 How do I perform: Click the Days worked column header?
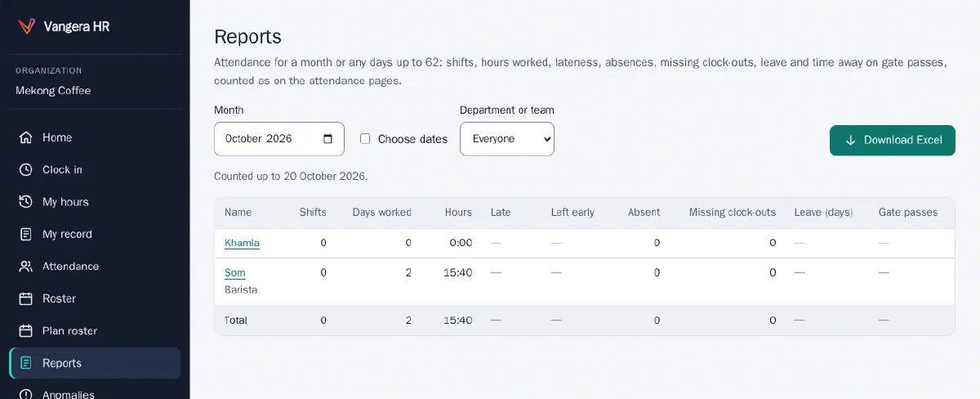click(x=382, y=212)
